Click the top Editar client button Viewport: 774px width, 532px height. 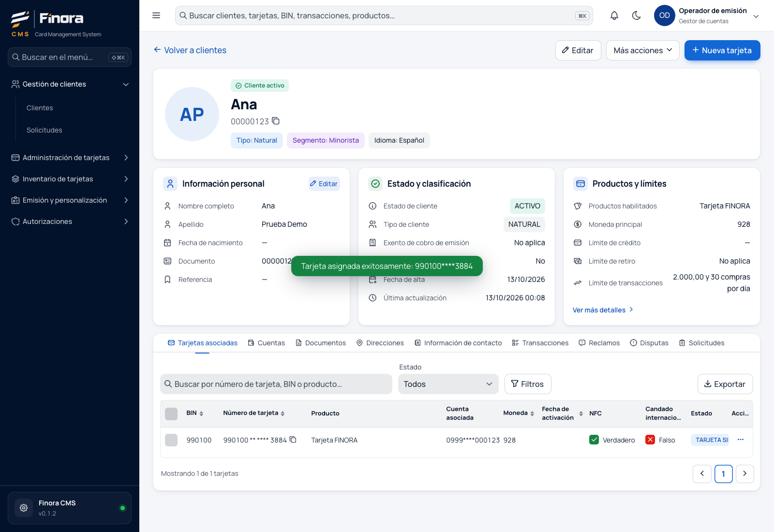(578, 50)
